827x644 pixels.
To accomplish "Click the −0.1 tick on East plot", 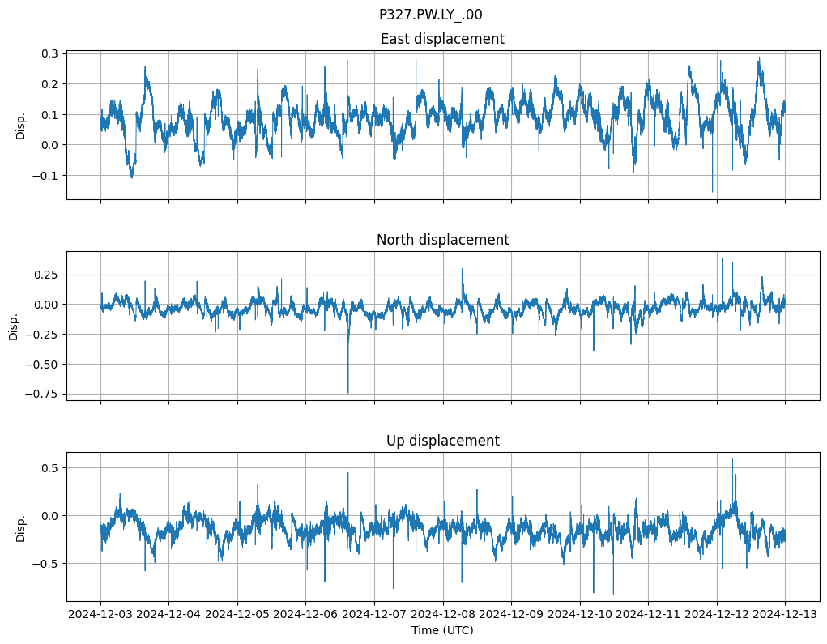I will [x=45, y=176].
